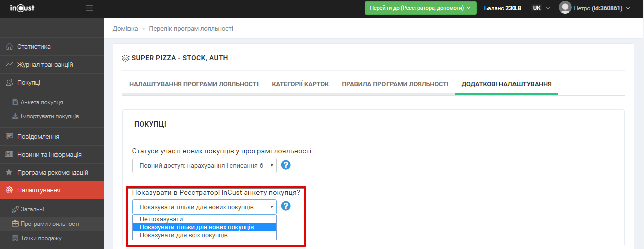Open Новини та інформація in the sidebar

pyautogui.click(x=52, y=154)
